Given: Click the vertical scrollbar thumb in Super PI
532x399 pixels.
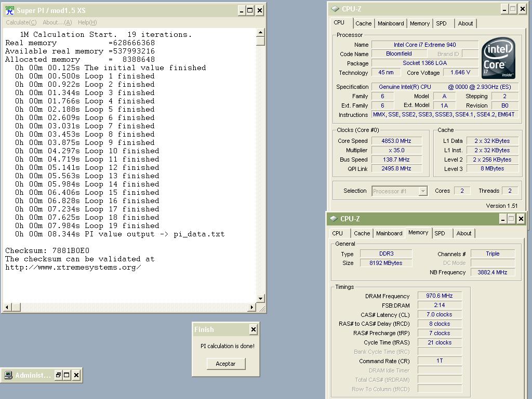Looking at the screenshot, I should 260,42.
